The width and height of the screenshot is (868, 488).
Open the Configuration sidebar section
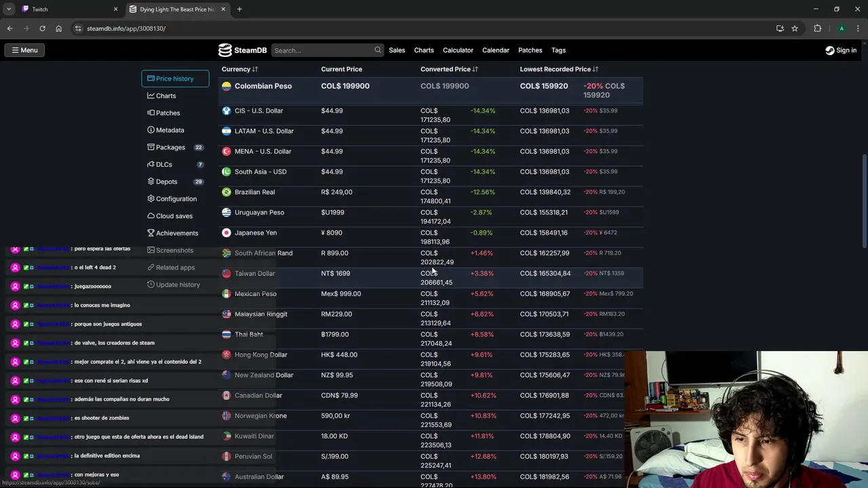click(175, 199)
